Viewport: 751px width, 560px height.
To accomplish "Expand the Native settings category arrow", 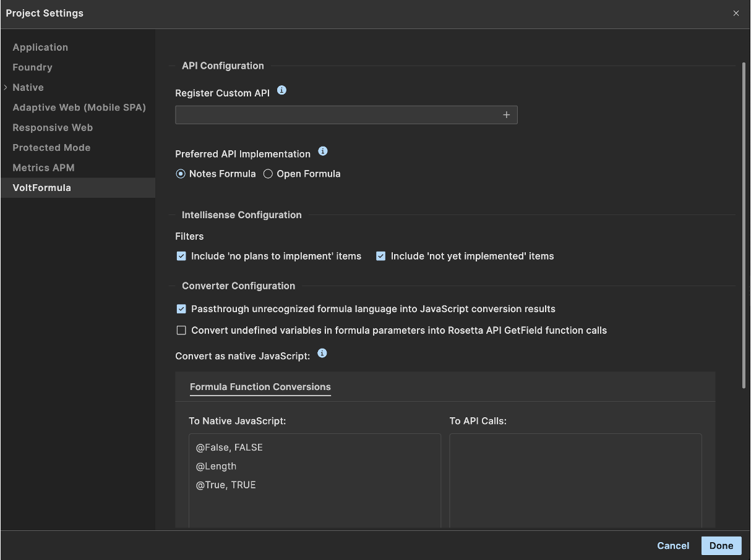I will [x=6, y=88].
